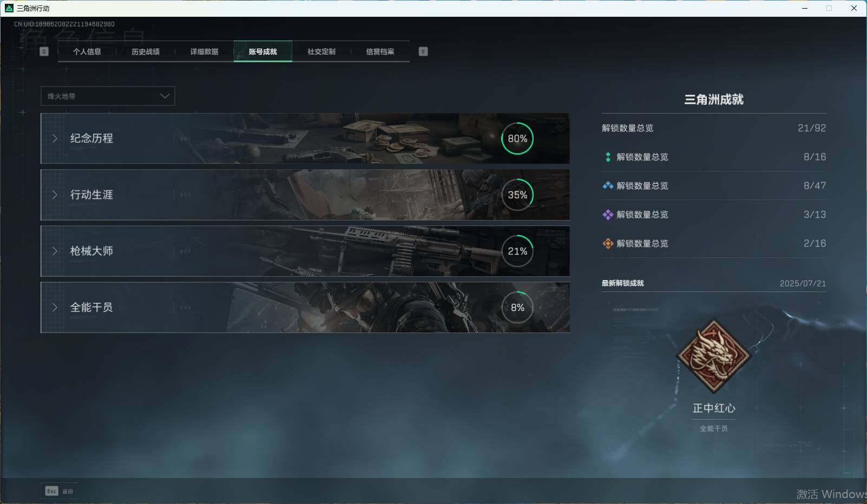The image size is (867, 504).
Task: Click the green tier icon showing 8/16
Action: click(x=608, y=157)
